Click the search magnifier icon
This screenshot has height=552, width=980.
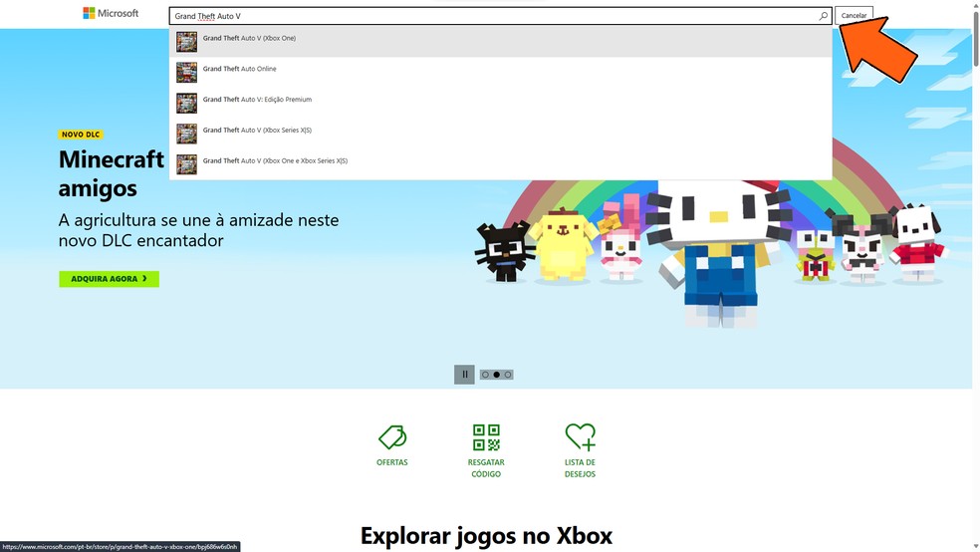(823, 16)
